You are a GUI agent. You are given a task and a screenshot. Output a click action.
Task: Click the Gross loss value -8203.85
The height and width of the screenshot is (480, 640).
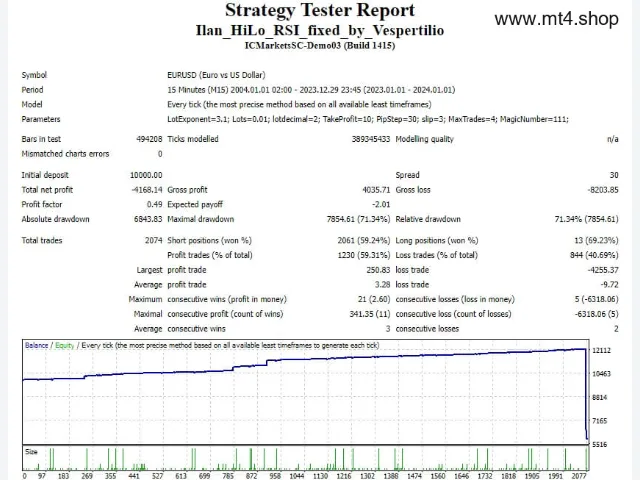603,190
